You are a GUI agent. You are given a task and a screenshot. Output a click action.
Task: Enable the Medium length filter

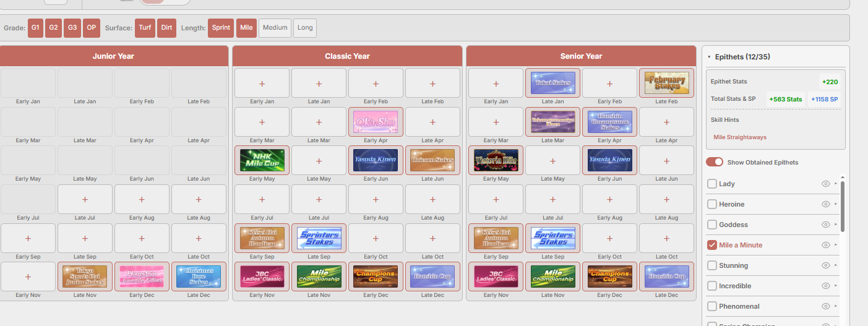[x=275, y=28]
